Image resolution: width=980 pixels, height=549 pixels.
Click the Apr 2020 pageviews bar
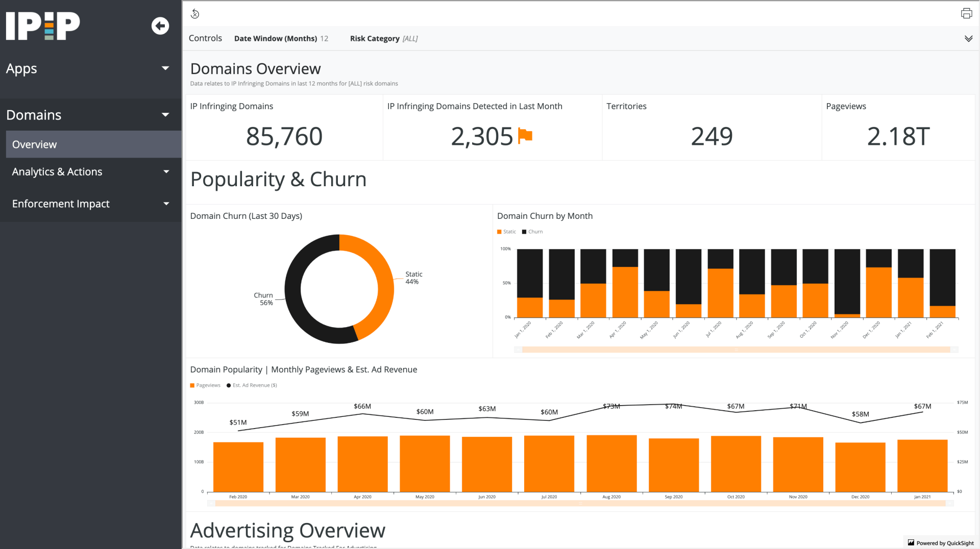(362, 464)
